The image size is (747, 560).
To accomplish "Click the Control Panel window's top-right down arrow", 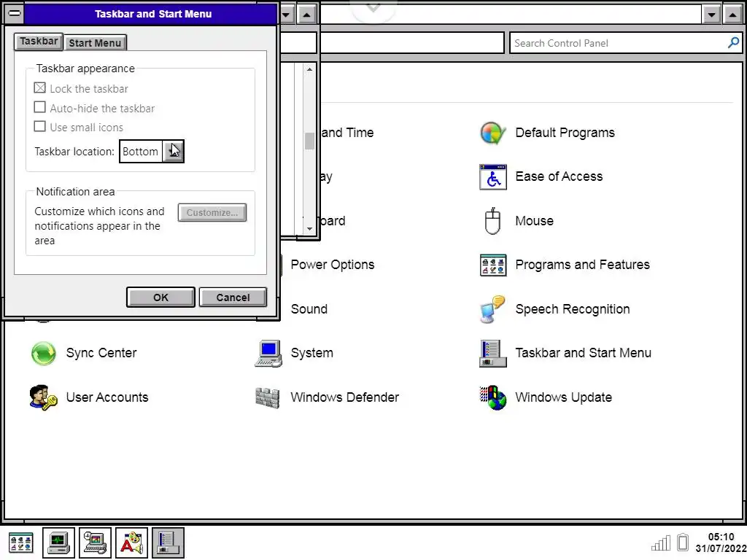I will [x=711, y=15].
